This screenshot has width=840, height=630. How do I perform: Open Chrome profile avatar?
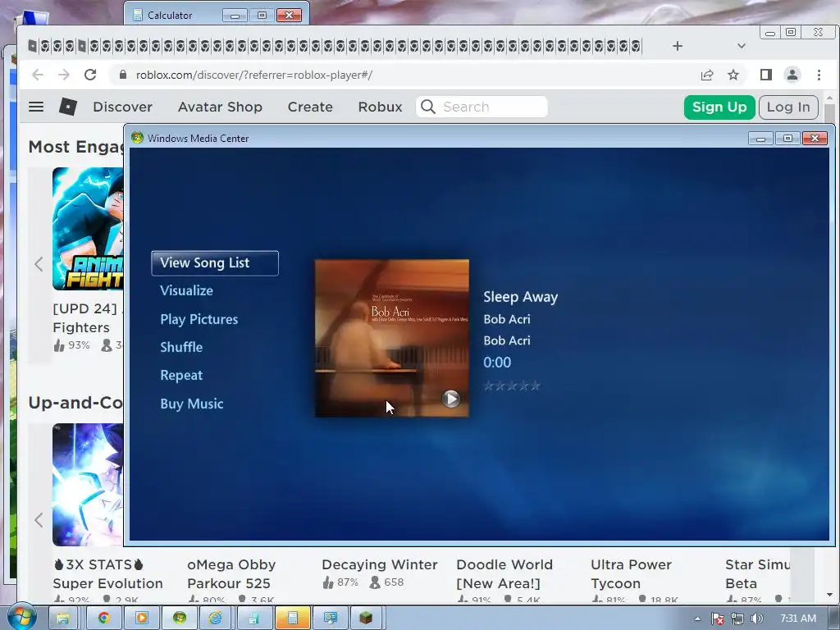pos(792,75)
